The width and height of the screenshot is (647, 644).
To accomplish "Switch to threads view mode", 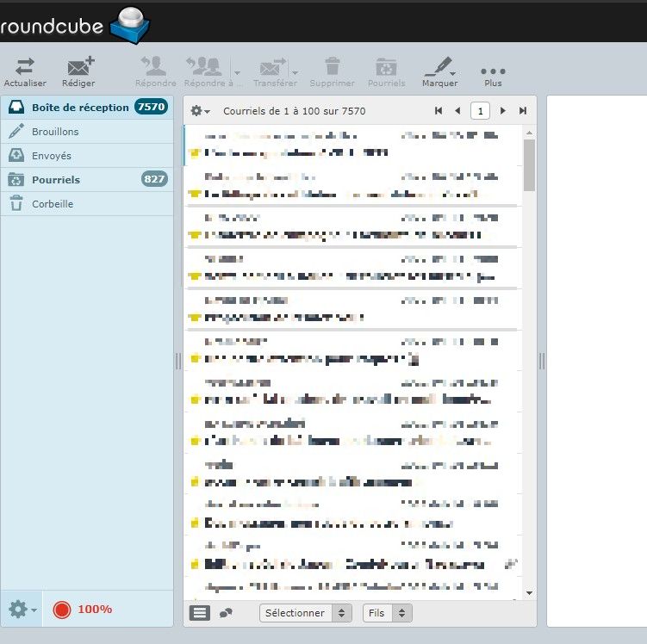I will click(226, 613).
